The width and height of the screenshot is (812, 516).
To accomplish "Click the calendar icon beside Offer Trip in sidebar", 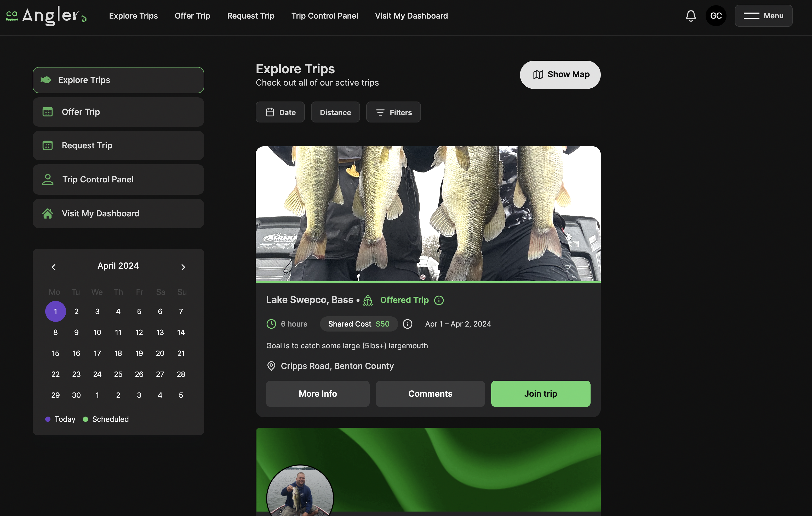I will (x=48, y=112).
